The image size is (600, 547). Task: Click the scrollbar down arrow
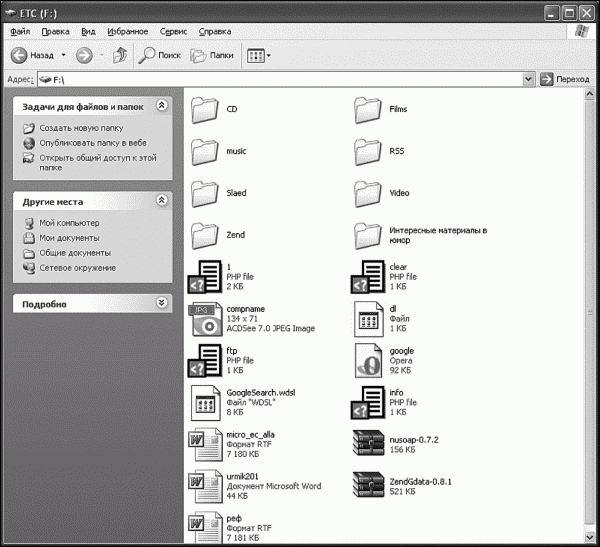tap(590, 537)
